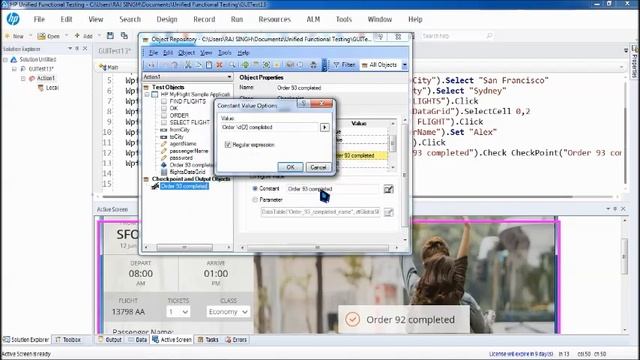640x360 pixels.
Task: Click the Value text field in dialog
Action: [269, 127]
